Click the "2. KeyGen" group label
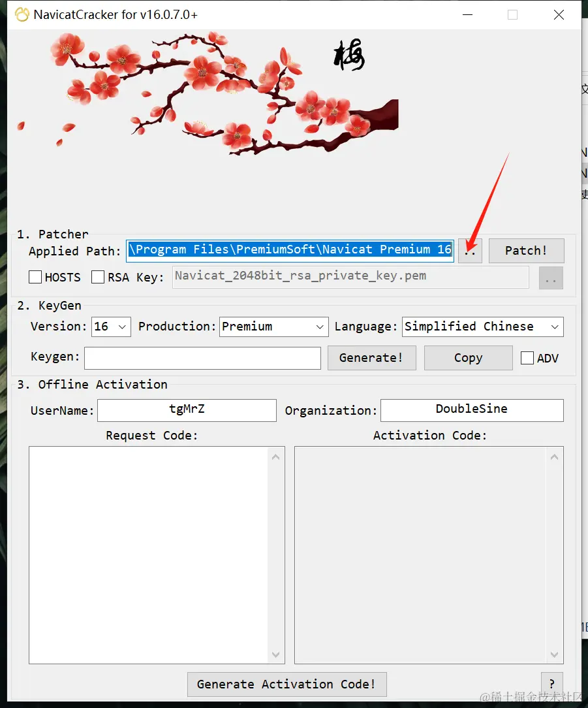 tap(49, 305)
